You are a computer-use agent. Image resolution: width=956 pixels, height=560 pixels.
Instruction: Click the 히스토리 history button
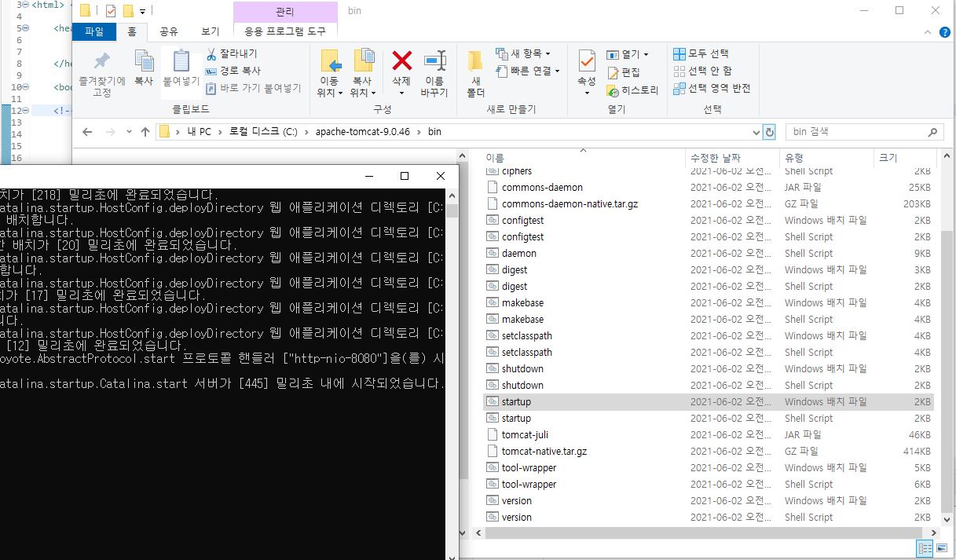coord(633,90)
